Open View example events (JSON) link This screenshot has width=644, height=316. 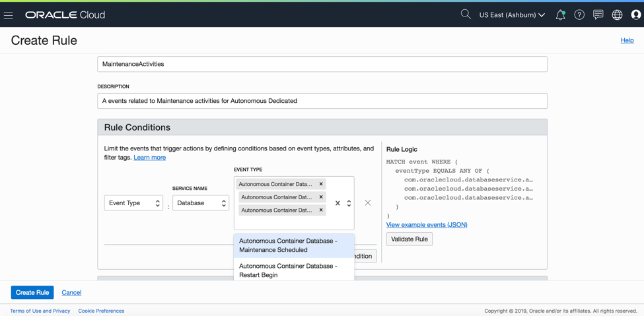point(427,225)
